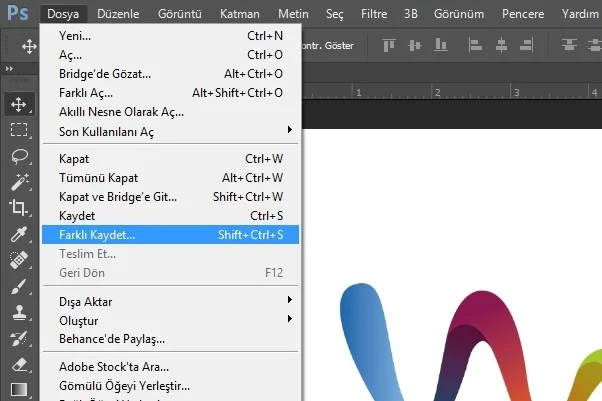Image resolution: width=602 pixels, height=401 pixels.
Task: Pick the Magic Wand tool
Action: pos(19,182)
